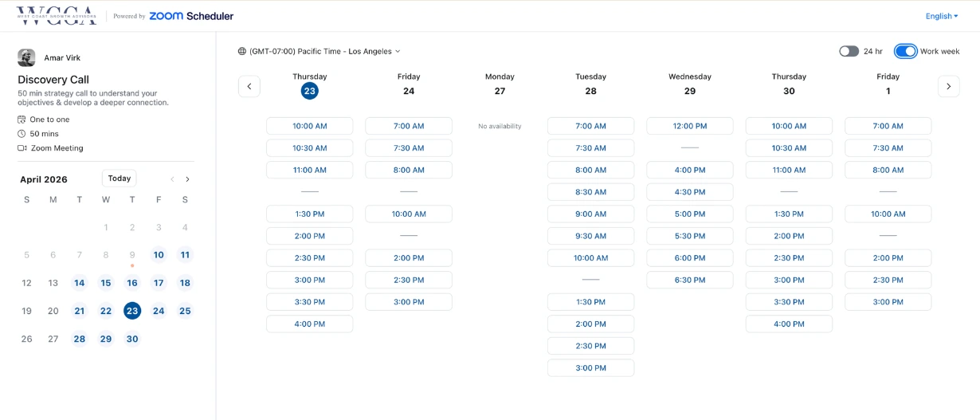Click Amar Virk's profile avatar

(26, 57)
